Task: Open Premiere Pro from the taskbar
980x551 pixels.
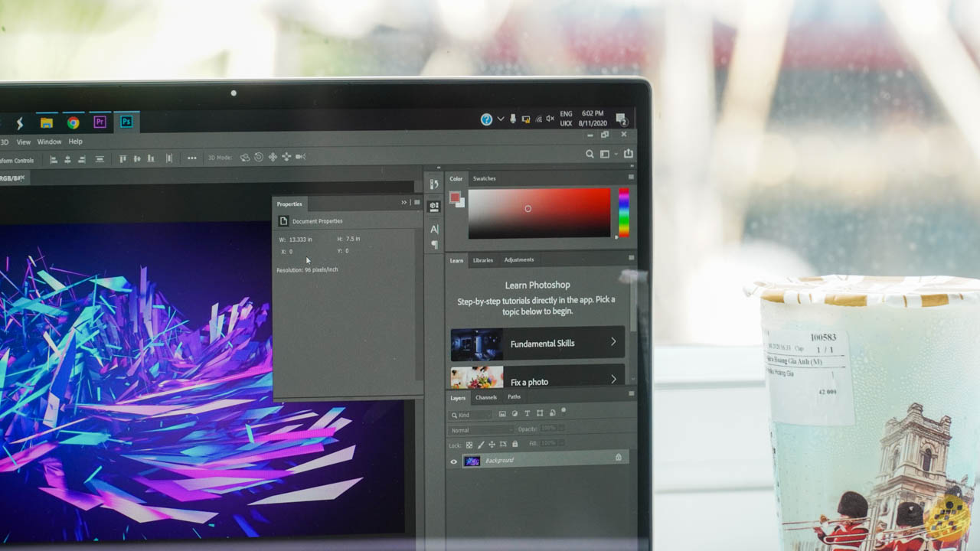Action: click(x=100, y=122)
